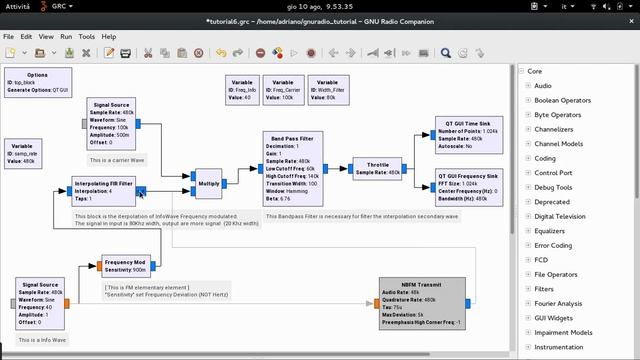Expand the Channel Models category
640x360 pixels.
coord(528,144)
